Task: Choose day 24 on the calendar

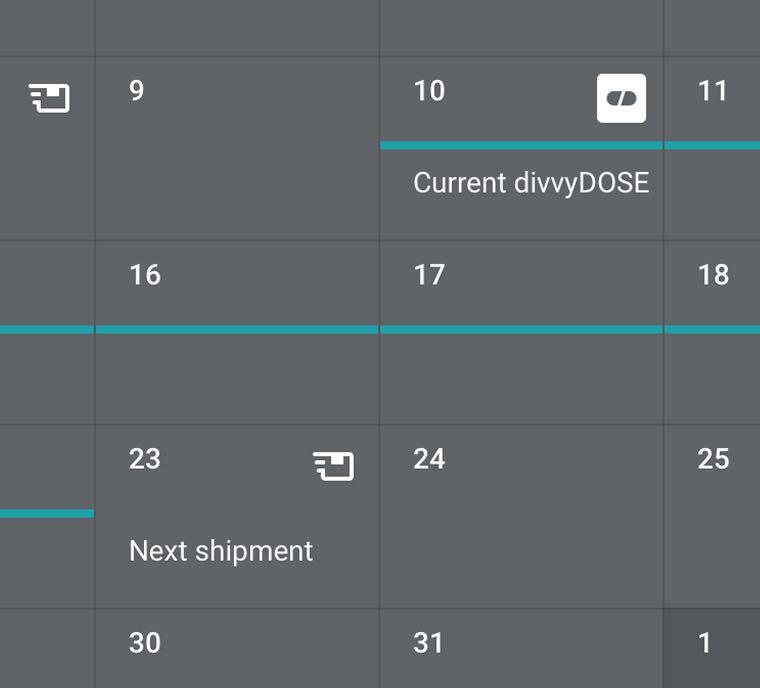Action: (x=429, y=459)
